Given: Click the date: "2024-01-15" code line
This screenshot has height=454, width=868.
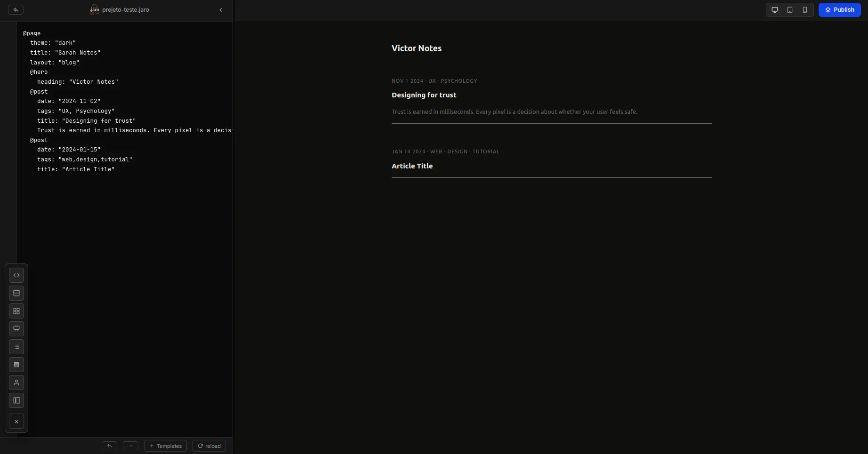Looking at the screenshot, I should click(69, 150).
